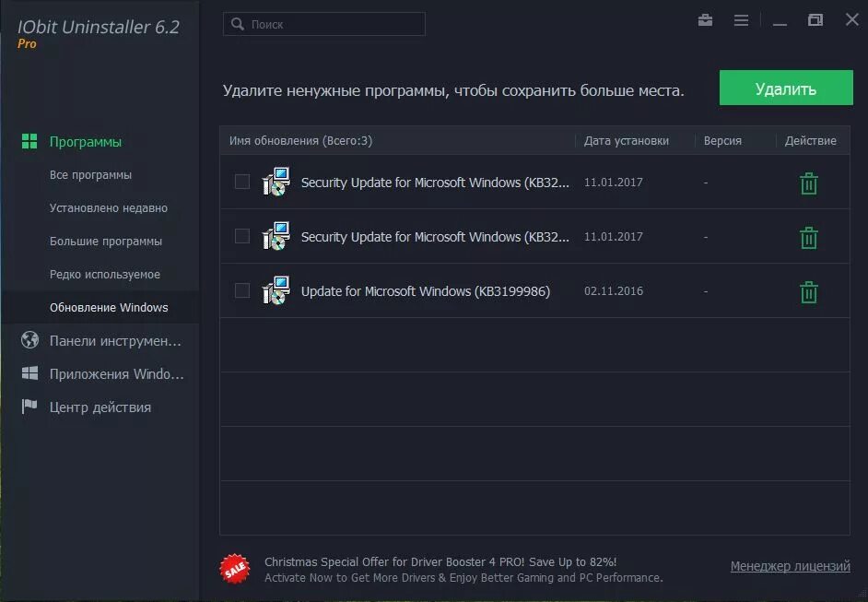
Task: Select Обновление Windows in sidebar
Action: click(x=109, y=307)
